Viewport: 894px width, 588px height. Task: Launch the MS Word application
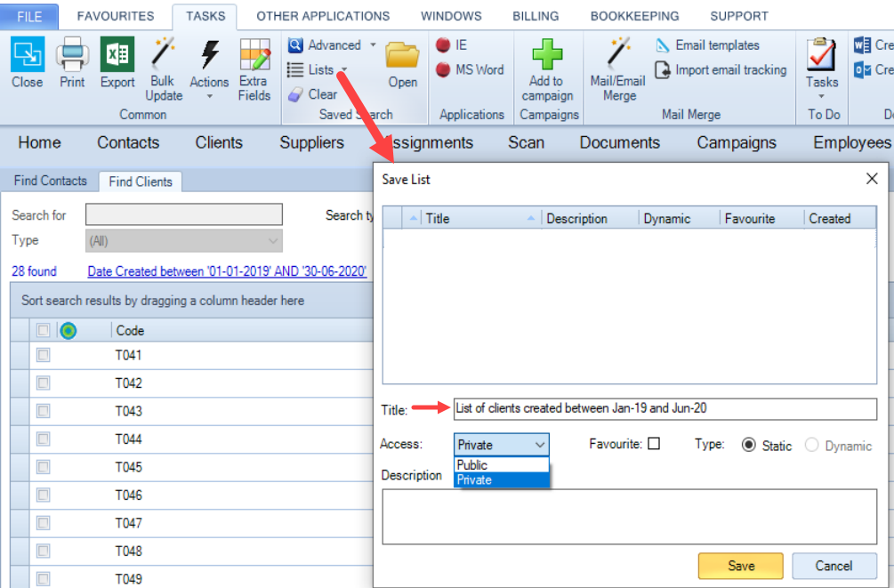(x=443, y=69)
